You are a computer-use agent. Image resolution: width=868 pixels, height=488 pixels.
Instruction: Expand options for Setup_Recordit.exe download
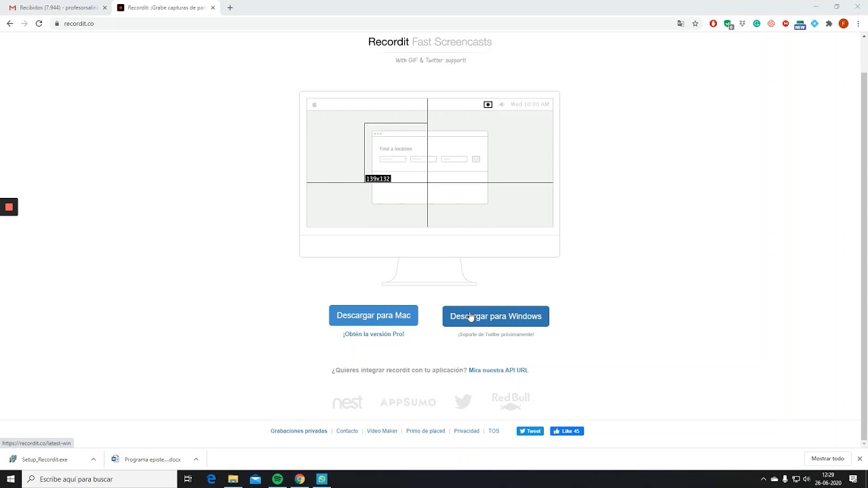tap(94, 460)
